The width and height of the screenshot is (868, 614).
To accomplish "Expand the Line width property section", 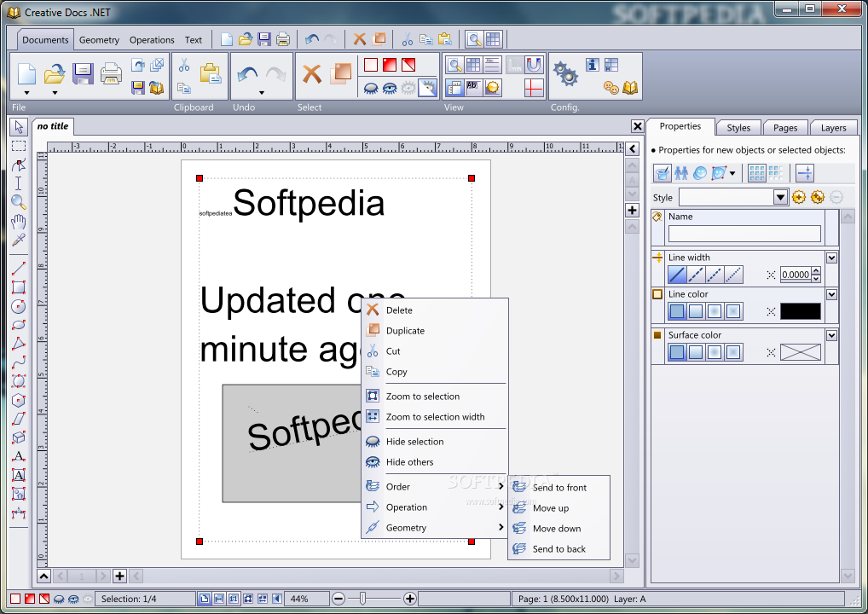I will [831, 258].
